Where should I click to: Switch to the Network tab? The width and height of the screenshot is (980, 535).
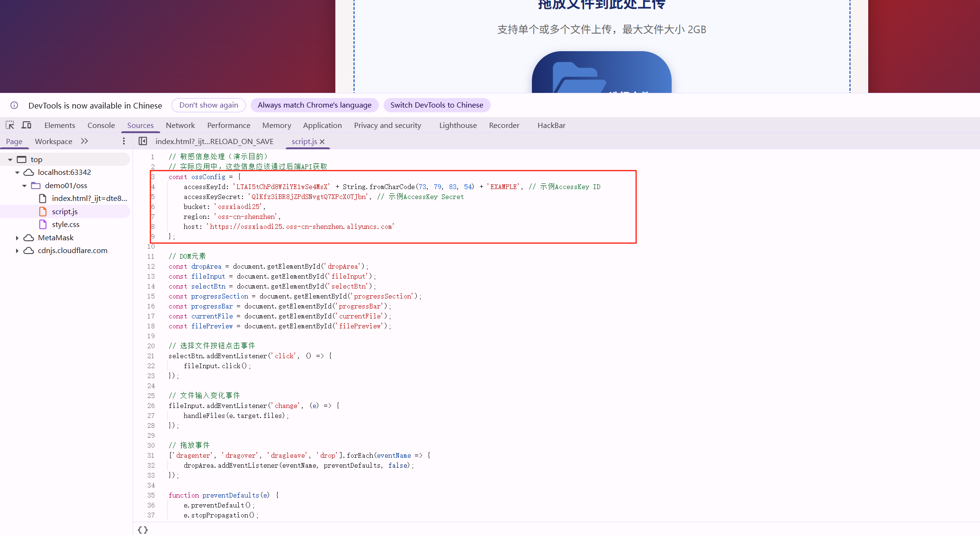tap(180, 125)
